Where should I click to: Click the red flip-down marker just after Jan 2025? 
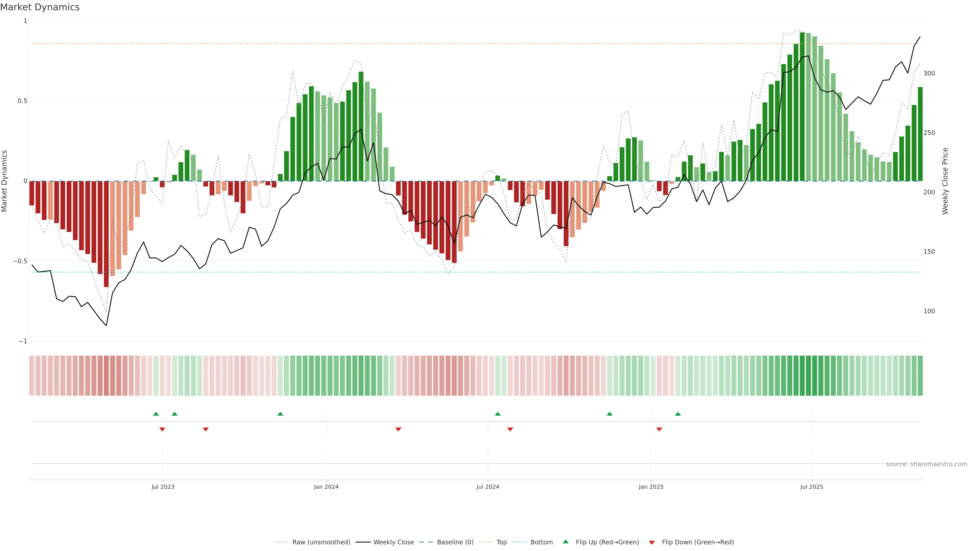click(x=659, y=429)
